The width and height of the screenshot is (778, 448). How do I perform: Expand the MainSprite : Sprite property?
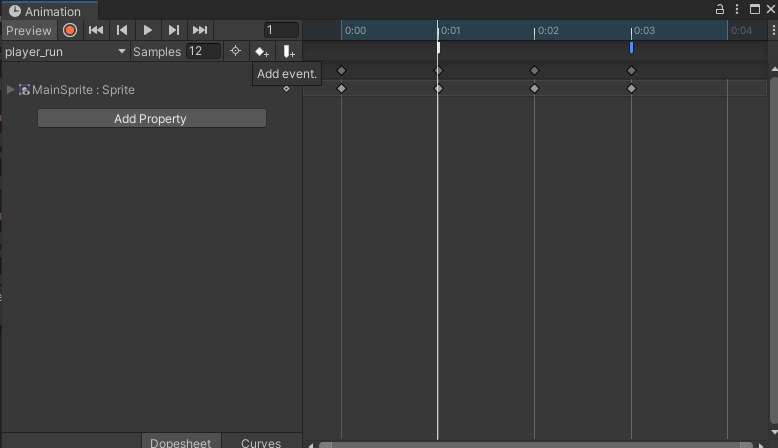tap(10, 90)
